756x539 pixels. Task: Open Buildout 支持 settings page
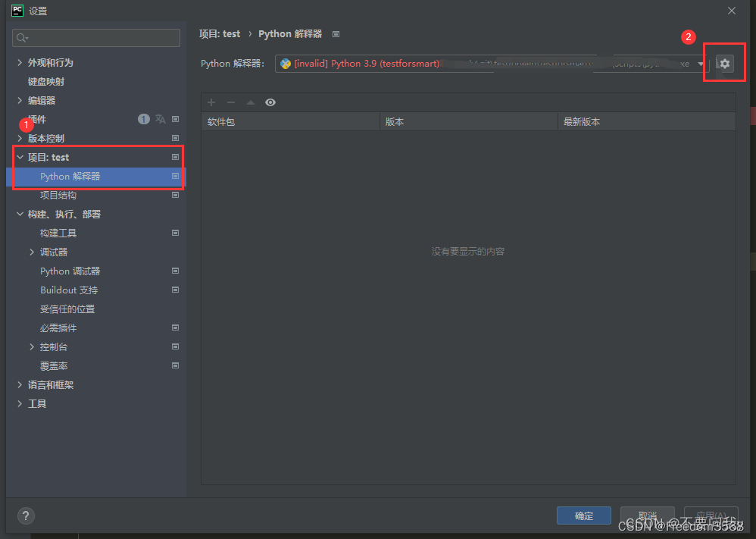point(69,290)
